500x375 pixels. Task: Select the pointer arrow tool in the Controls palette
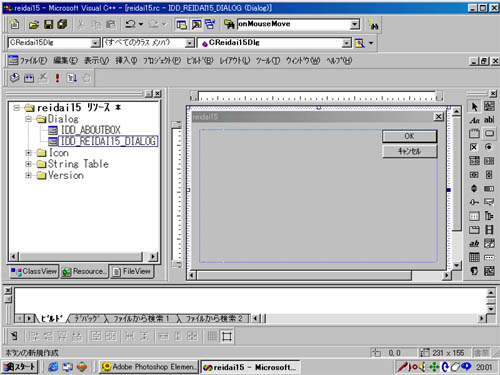474,107
